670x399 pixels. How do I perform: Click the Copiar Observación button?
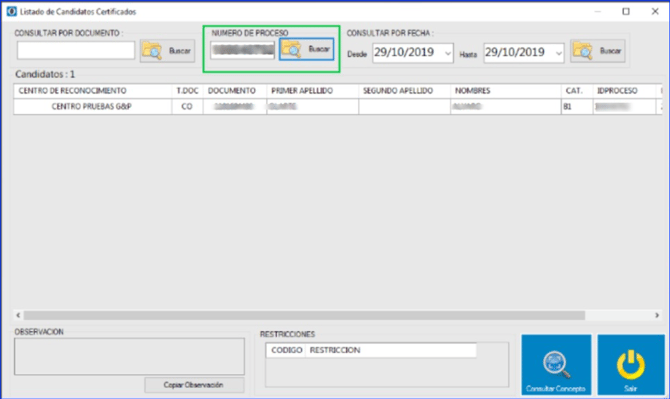pyautogui.click(x=194, y=385)
